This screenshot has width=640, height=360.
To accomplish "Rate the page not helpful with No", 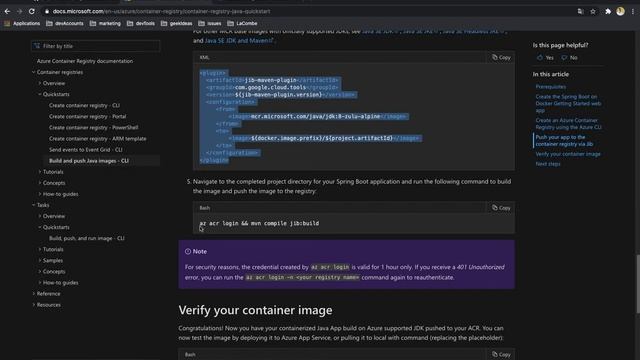I will coord(569,58).
